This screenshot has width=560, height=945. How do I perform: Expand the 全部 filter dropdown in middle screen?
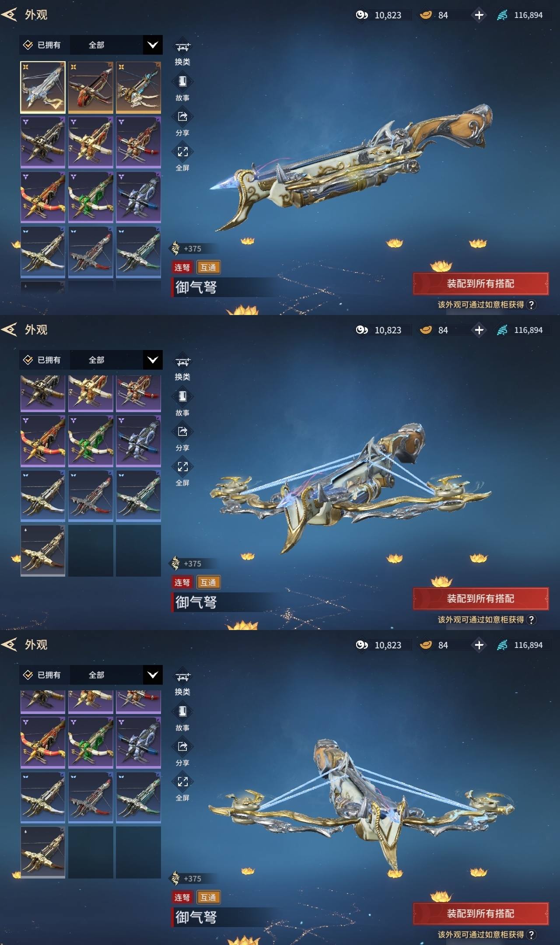(153, 360)
